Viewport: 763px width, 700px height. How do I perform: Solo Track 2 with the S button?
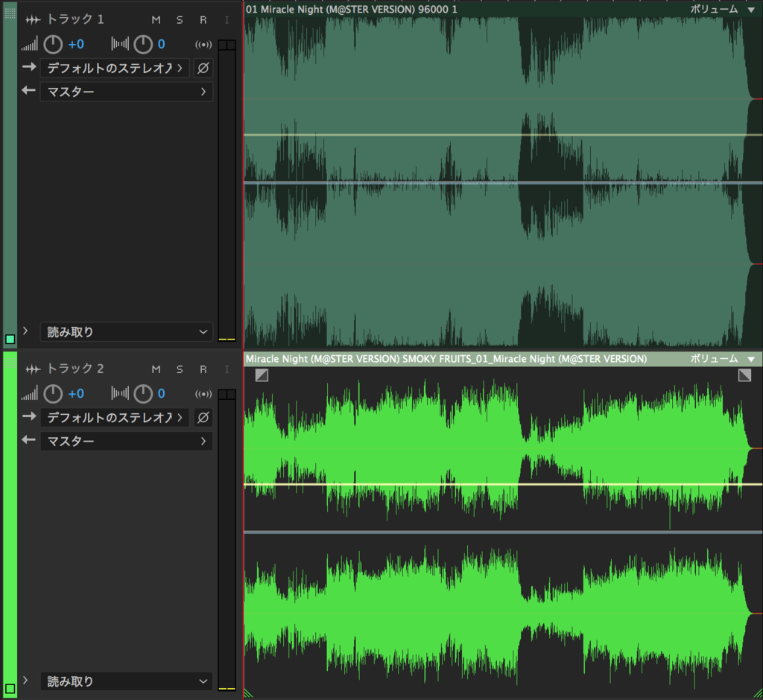(x=180, y=369)
